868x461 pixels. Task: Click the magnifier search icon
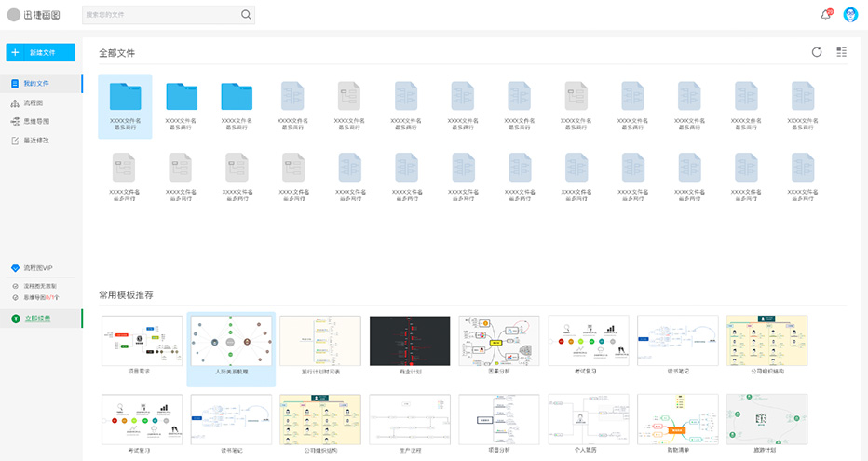[x=246, y=15]
